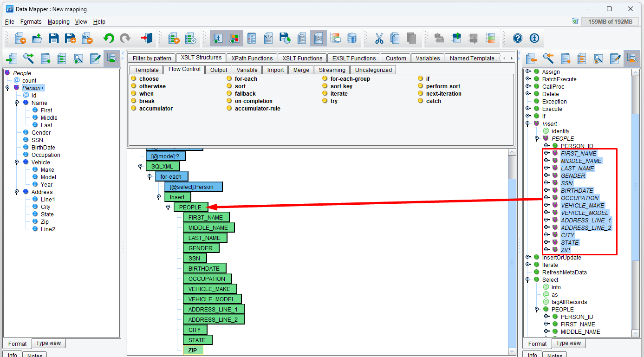Open the Mapping menu
The image size is (644, 357).
click(x=59, y=21)
